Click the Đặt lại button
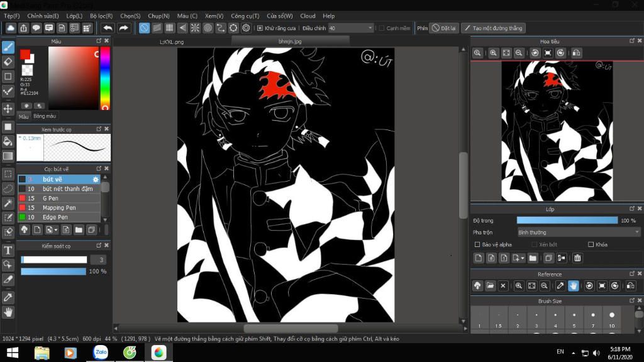Screen dimensions: 644x362 pos(443,28)
